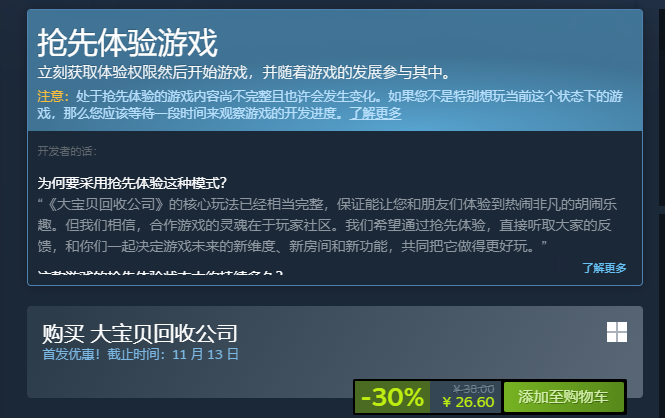This screenshot has height=418, width=665.
Task: Click the 立刻获取体验权限 subtitle line
Action: (244, 72)
